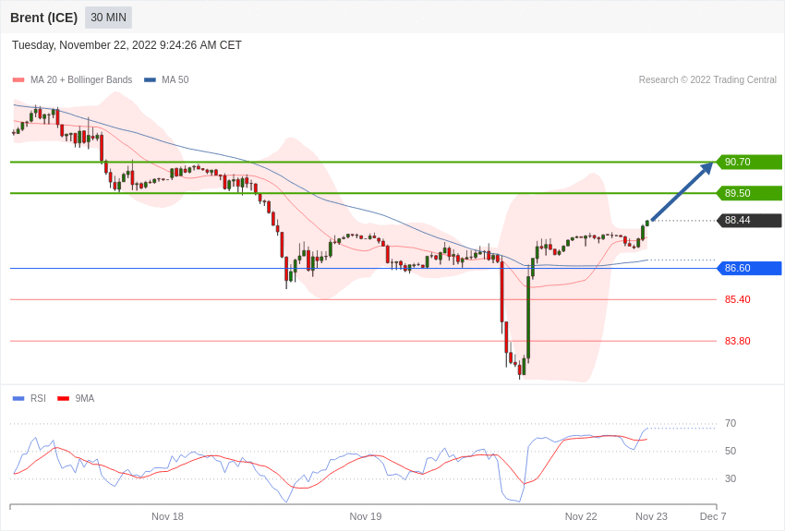The height and width of the screenshot is (532, 785).
Task: Click the red 9MA legend swatch
Action: (64, 399)
